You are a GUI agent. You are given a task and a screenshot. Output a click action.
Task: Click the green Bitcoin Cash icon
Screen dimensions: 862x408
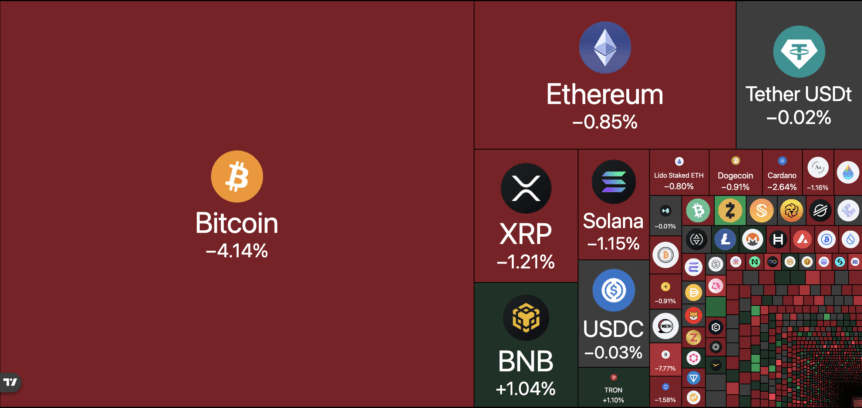point(698,210)
